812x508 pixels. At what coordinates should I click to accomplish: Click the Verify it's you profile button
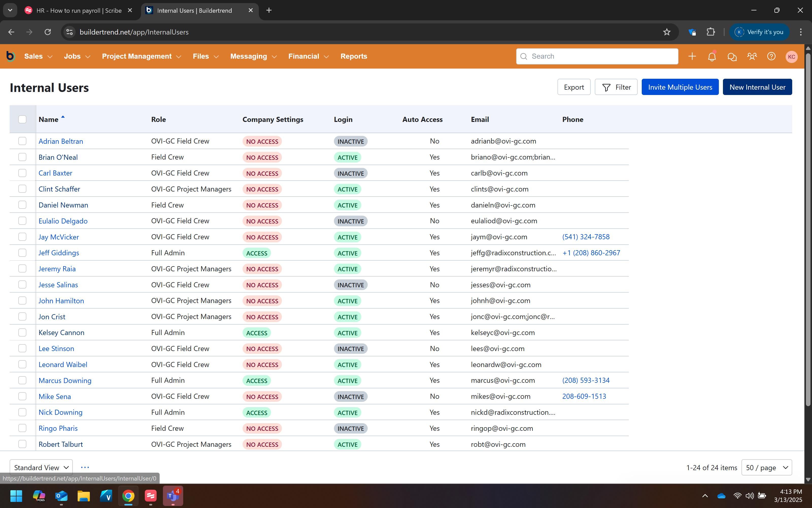(759, 32)
